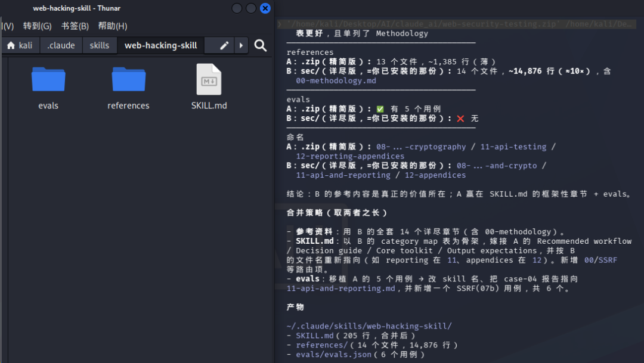Select the web-hacking-skill path segment
644x363 pixels.
click(x=160, y=45)
